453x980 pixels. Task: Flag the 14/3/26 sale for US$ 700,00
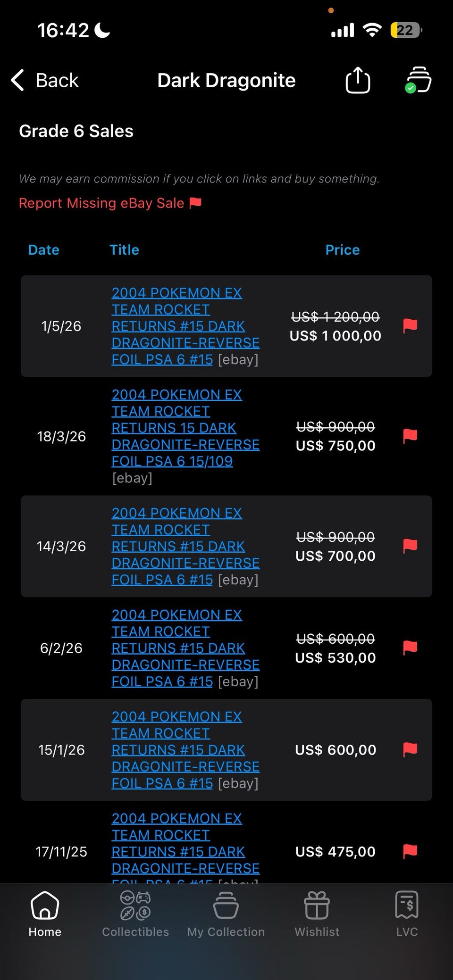pos(410,546)
